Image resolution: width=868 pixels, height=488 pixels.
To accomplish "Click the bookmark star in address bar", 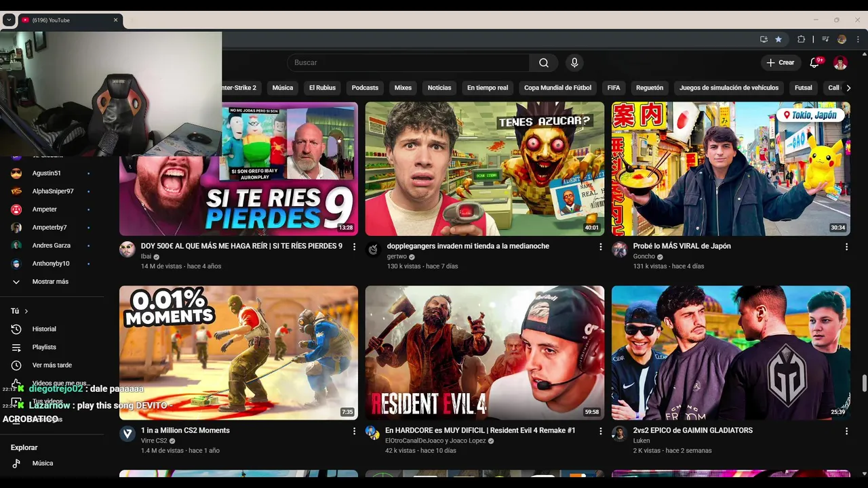I will [x=778, y=39].
